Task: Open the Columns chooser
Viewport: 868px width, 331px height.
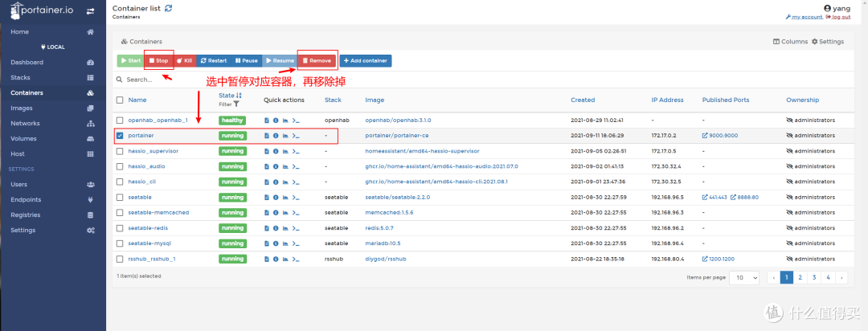Action: [x=790, y=42]
